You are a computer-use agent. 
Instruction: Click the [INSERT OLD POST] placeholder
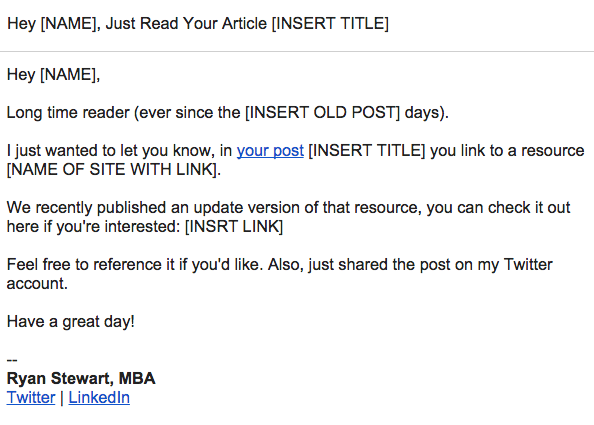point(322,112)
